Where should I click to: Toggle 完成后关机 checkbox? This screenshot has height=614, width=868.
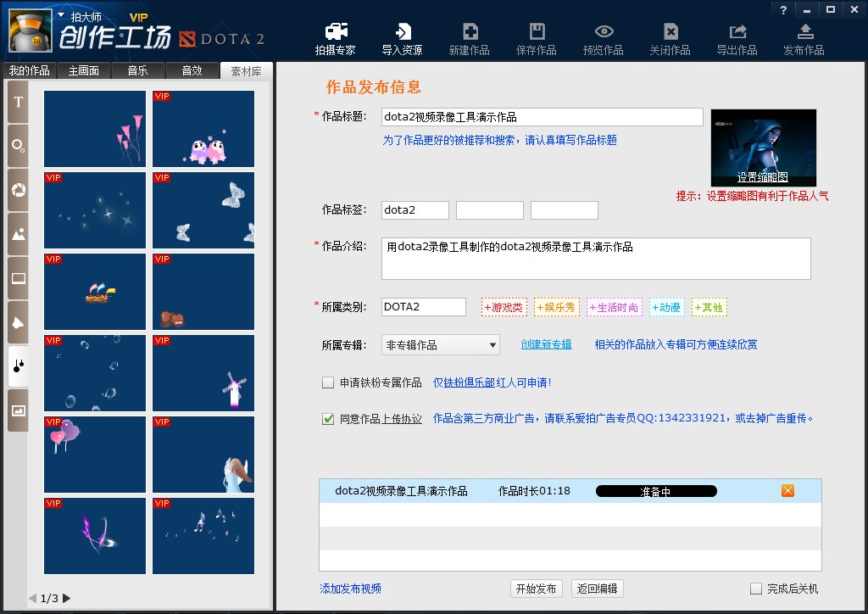pos(756,589)
